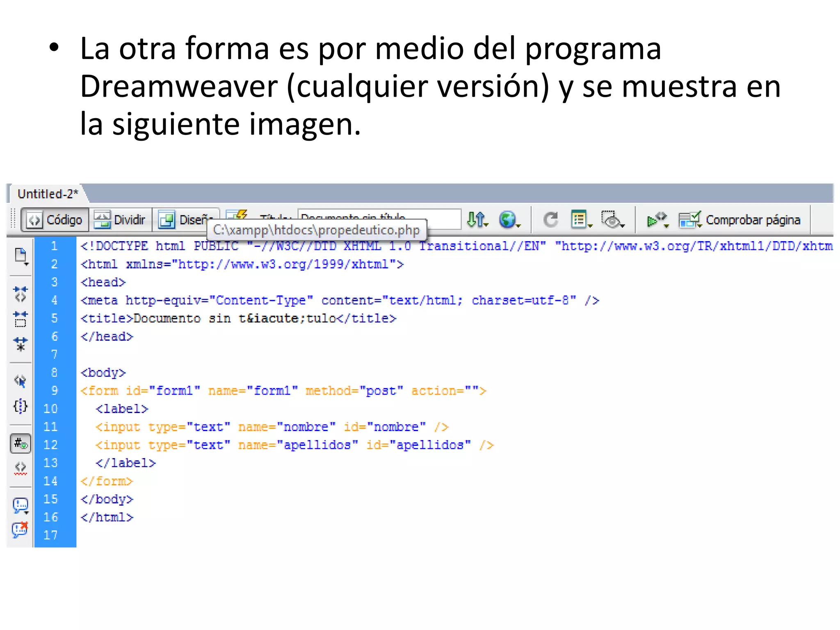Viewport: 840px width, 630px height.
Task: Select the Untitled-2* document tab
Action: (48, 194)
